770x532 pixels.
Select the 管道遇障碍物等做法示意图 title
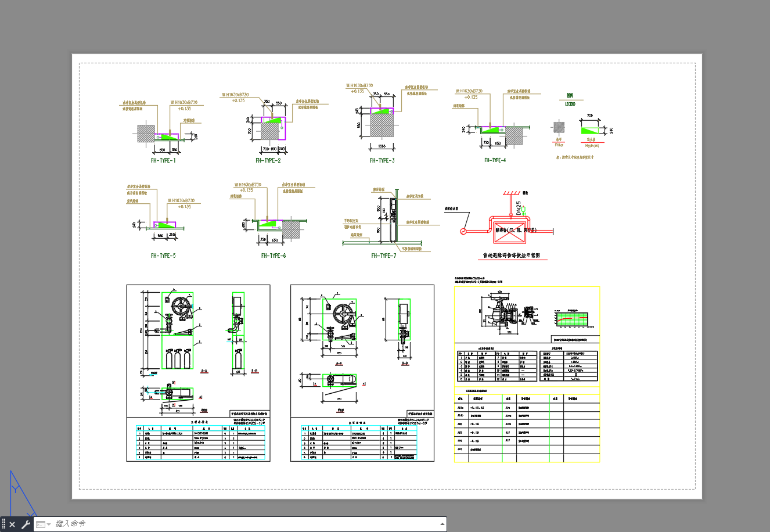point(512,255)
